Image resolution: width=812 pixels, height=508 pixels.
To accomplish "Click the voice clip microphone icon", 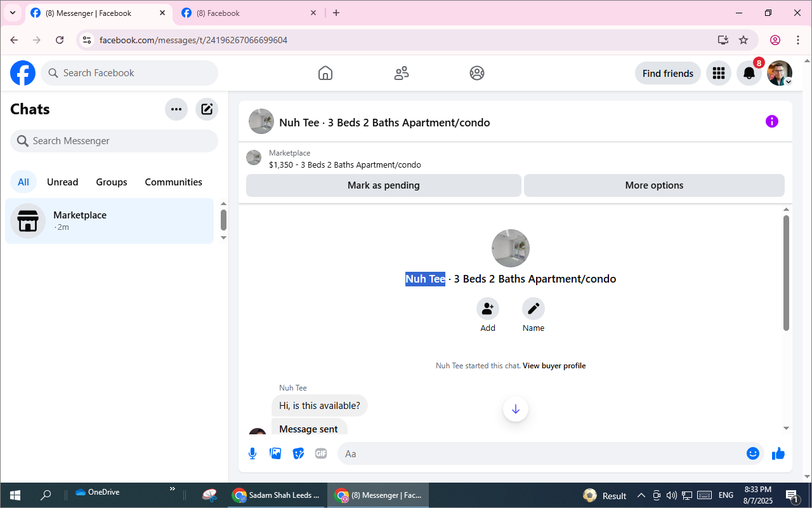I will 252,453.
